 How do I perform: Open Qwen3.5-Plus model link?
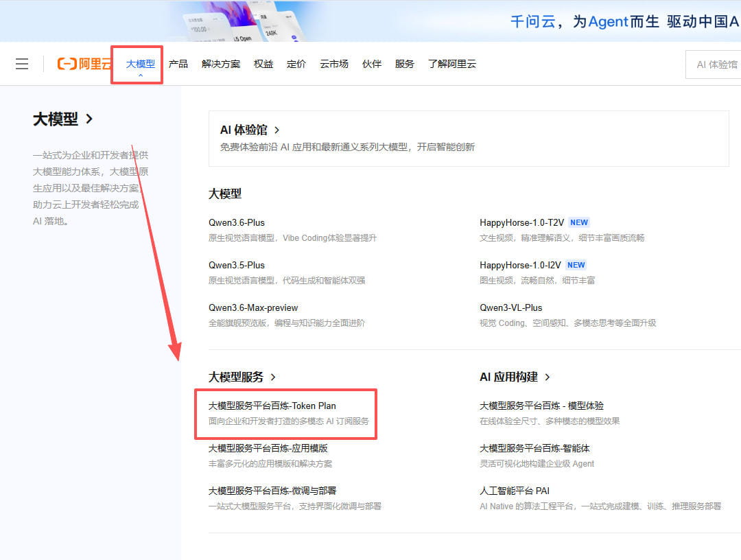[236, 265]
